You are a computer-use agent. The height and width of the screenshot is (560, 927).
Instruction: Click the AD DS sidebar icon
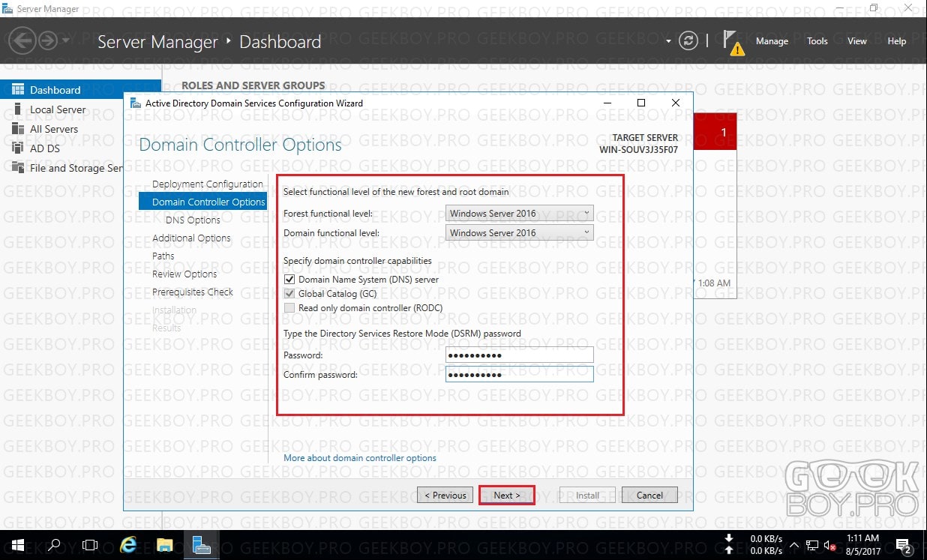coord(18,148)
